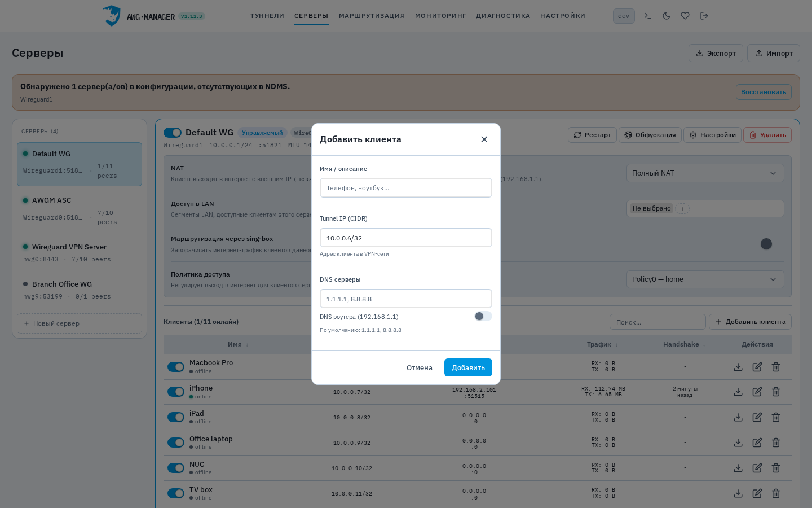
Task: Toggle the Default WG server switch
Action: (x=173, y=133)
